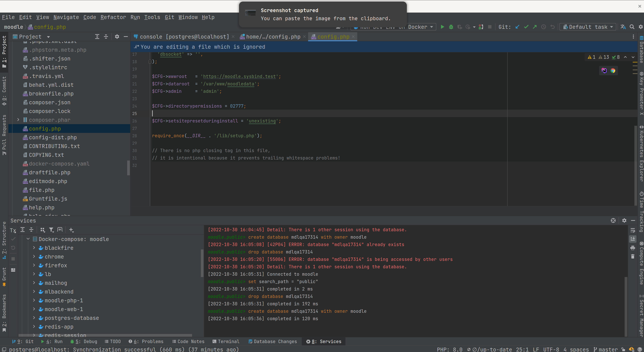The width and height of the screenshot is (644, 352).
Task: Open Services panel settings gear
Action: coord(624,221)
